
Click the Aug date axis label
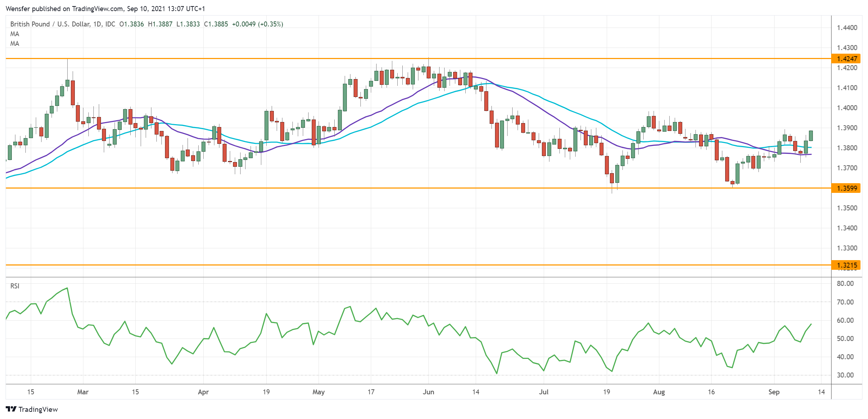tap(659, 392)
